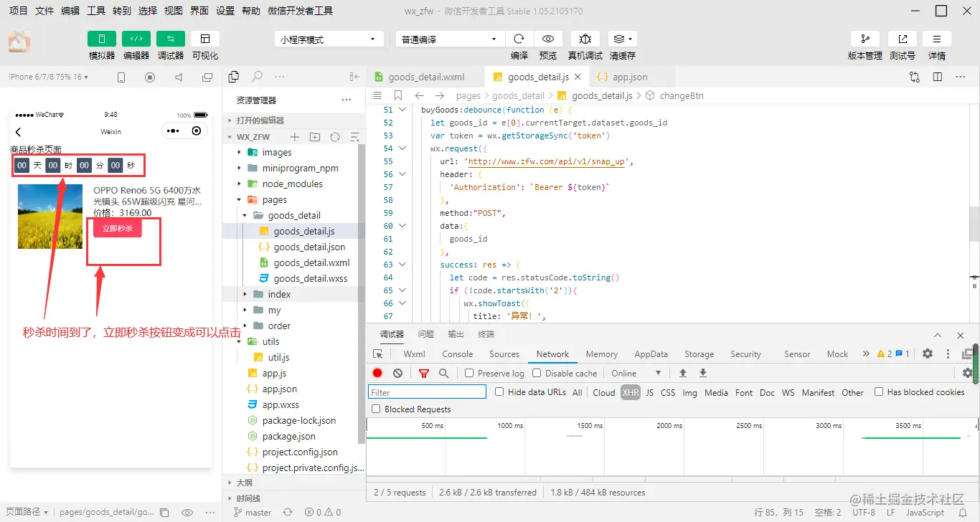Click the network timeline overview at 2000 ms
Image resolution: width=980 pixels, height=522 pixels.
pos(669,426)
